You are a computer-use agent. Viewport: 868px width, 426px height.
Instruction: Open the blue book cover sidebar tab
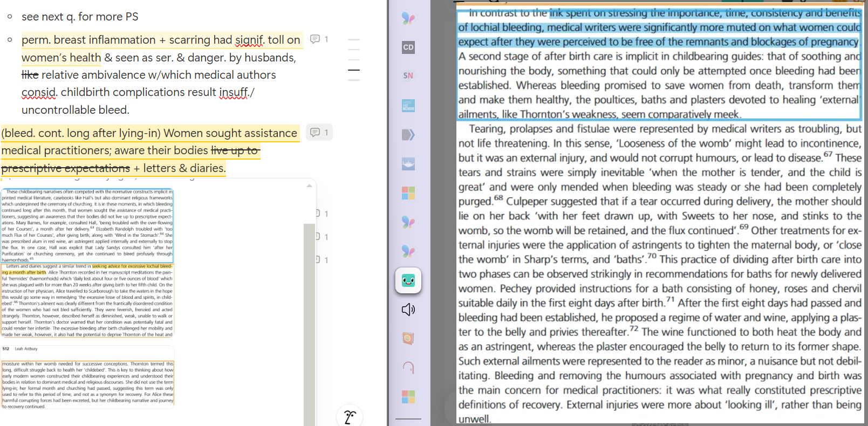[408, 106]
